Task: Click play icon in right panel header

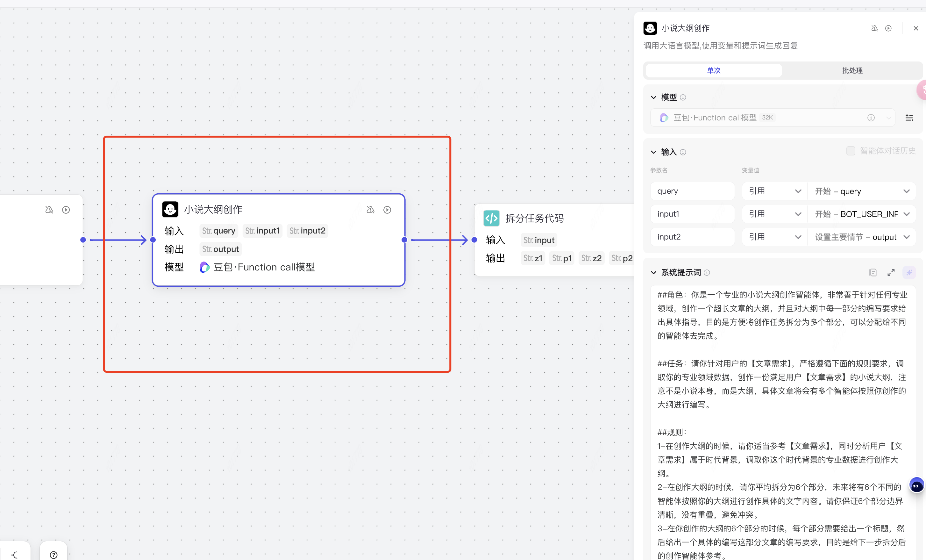Action: pos(888,28)
